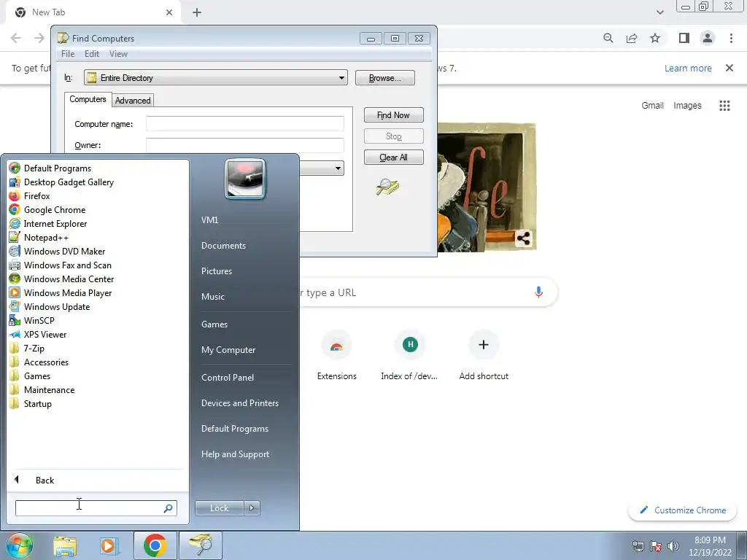This screenshot has width=747, height=560.
Task: Start voice search with the microphone
Action: click(x=539, y=292)
